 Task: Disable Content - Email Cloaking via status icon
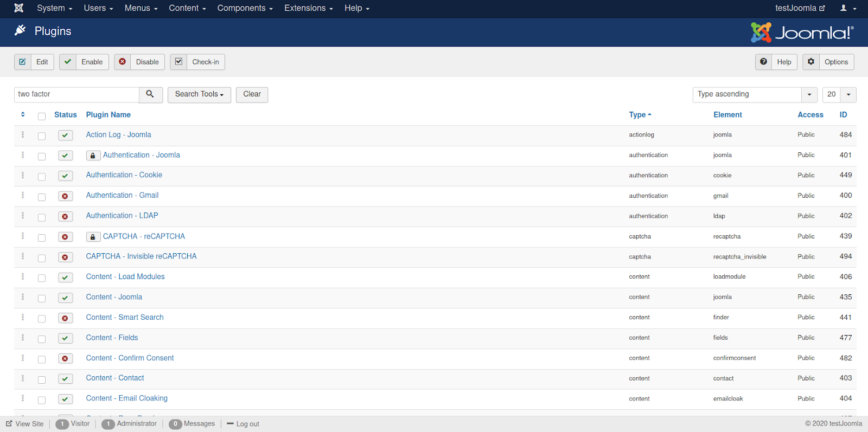click(x=65, y=399)
